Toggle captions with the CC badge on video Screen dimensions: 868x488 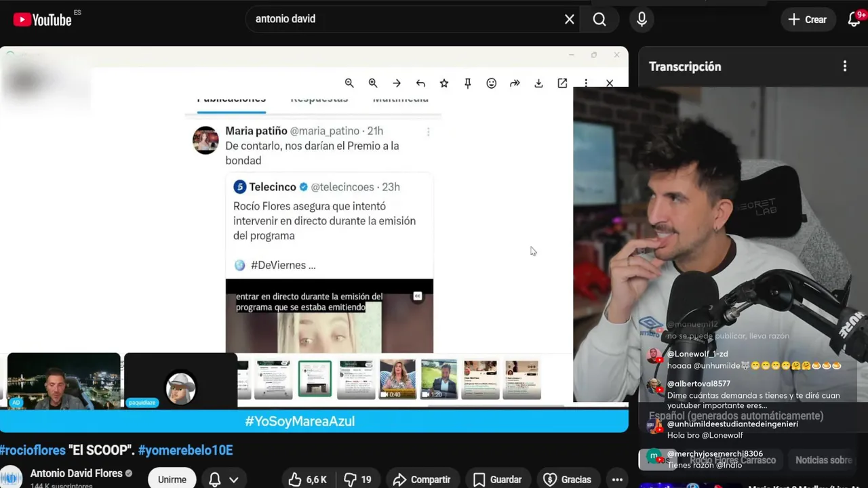418,296
